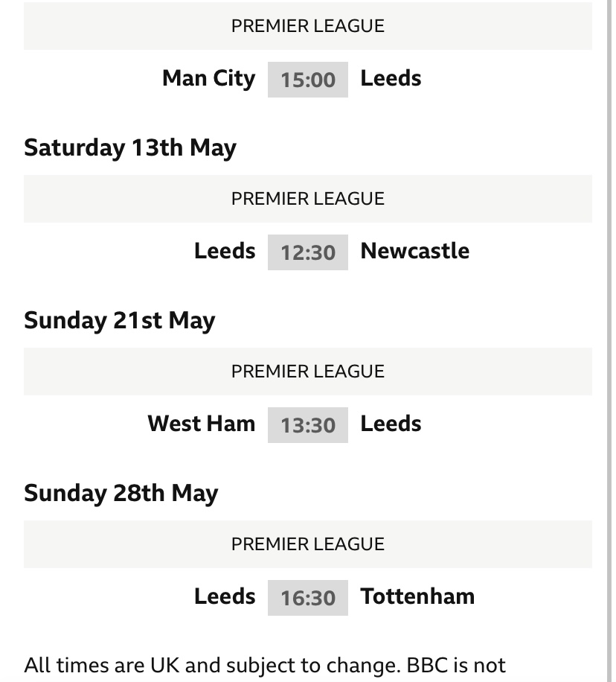This screenshot has height=682, width=616.
Task: Select Leeds in the Tottenham fixture
Action: point(225,596)
